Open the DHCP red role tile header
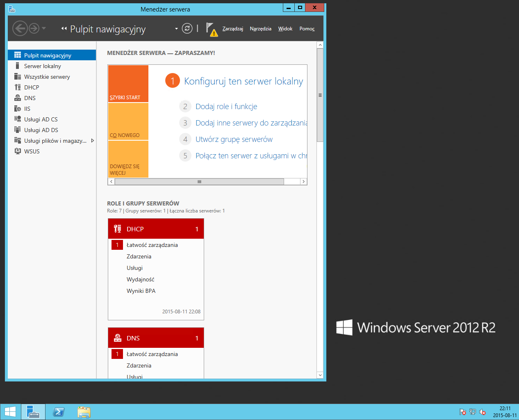 156,229
